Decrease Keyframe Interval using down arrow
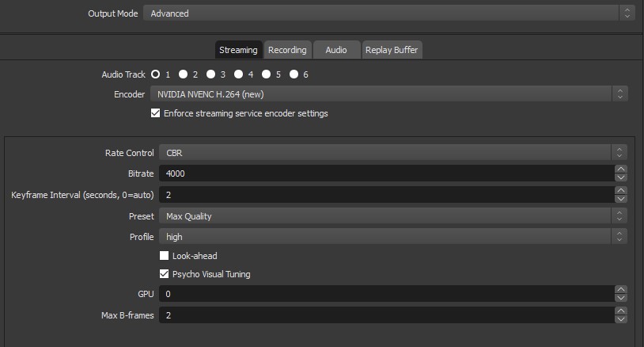The image size is (644, 347). click(x=620, y=199)
